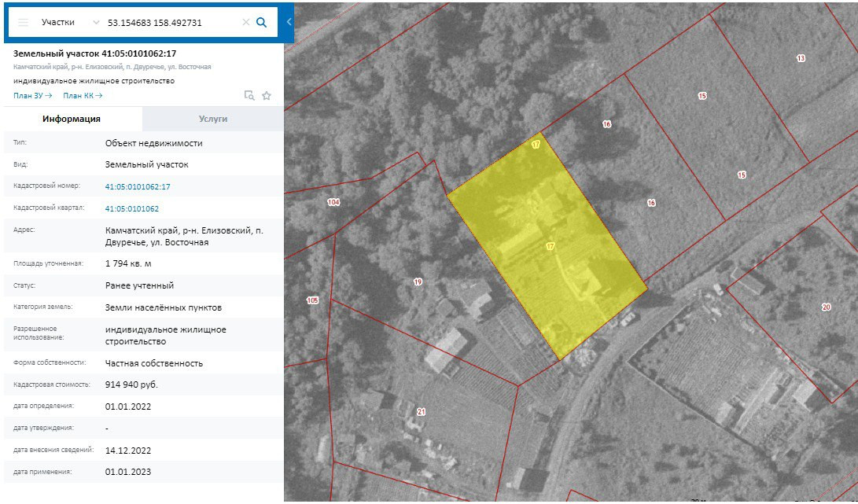Select parcel labeled 104 on map
This screenshot has height=504, width=858.
point(333,202)
